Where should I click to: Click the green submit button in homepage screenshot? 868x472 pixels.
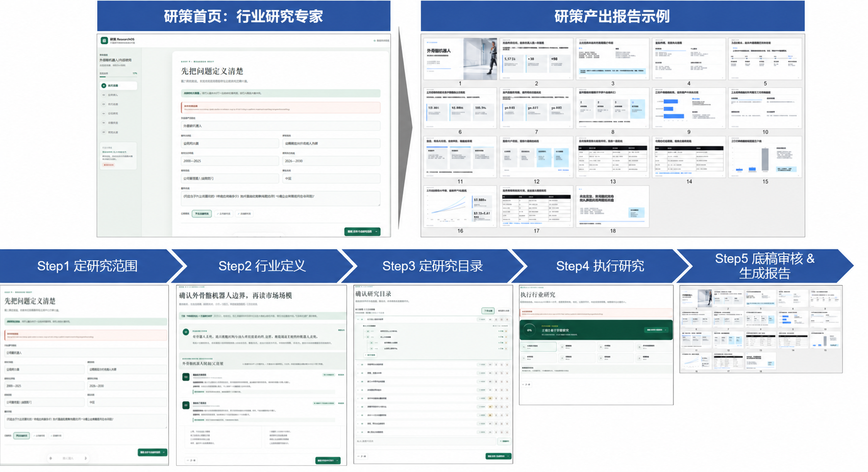coord(362,231)
